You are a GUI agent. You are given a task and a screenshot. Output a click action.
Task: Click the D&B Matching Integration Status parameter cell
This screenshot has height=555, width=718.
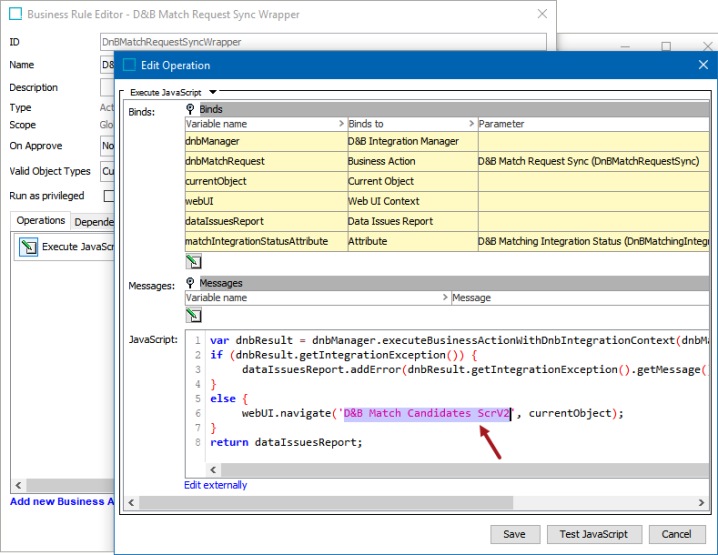(593, 241)
